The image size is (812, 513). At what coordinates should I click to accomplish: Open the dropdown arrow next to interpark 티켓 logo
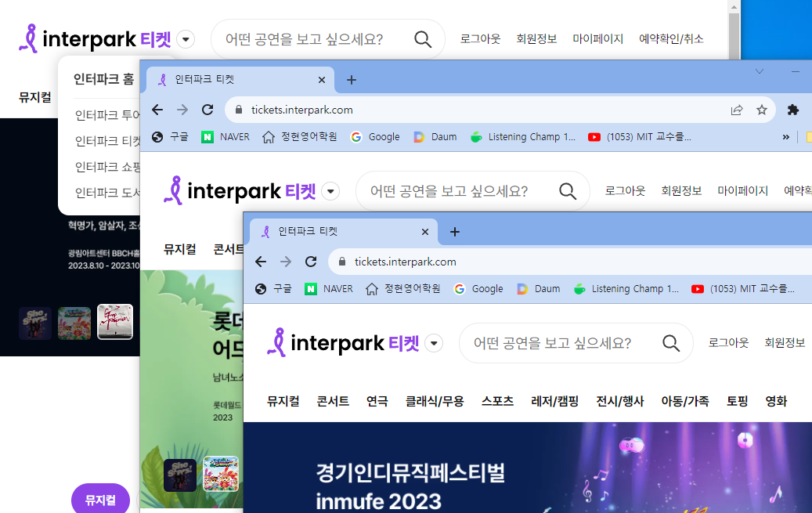click(435, 343)
